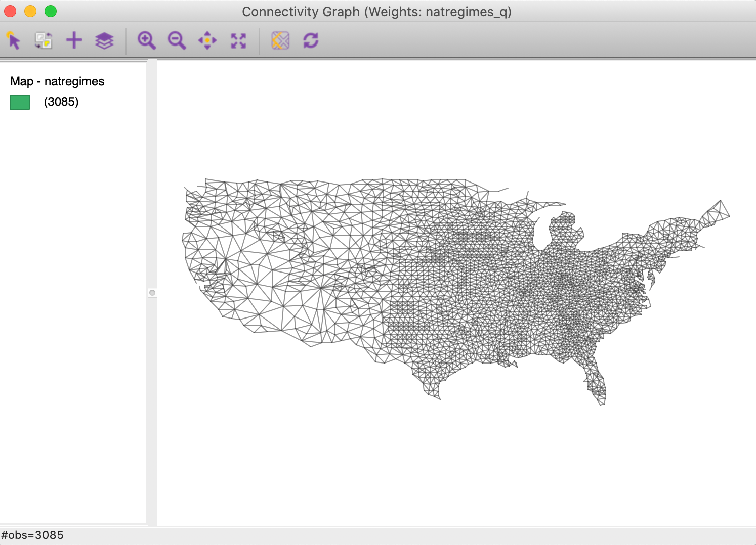Click the invert selection icon

point(44,40)
